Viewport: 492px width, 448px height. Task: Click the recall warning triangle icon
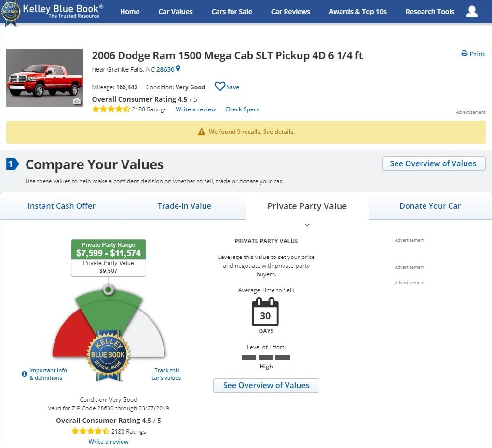(202, 132)
